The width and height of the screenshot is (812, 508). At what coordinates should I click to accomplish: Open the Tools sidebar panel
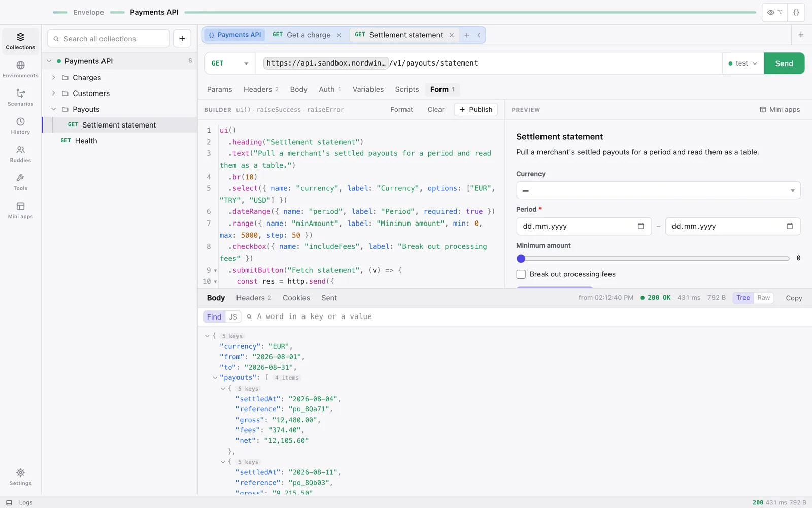pyautogui.click(x=20, y=182)
